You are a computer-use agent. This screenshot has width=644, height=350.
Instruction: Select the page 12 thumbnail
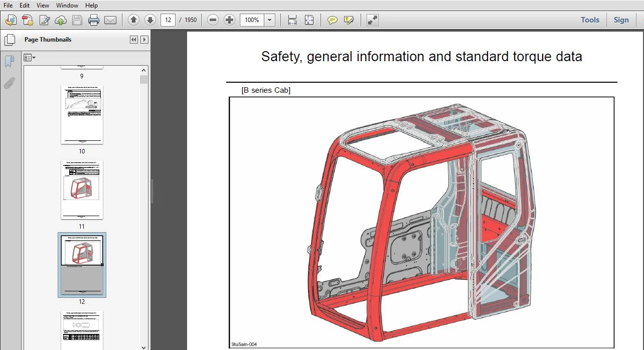point(82,265)
